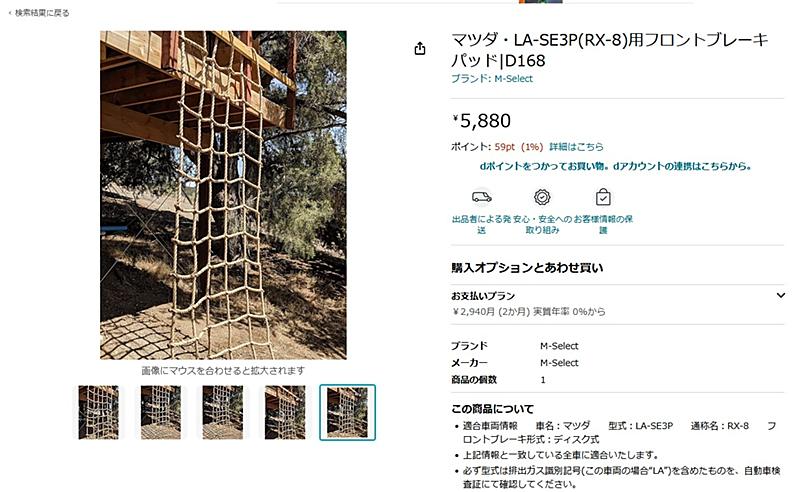Viewport: 800px width, 492px height.
Task: Select the fifth highlighted product thumbnail
Action: pyautogui.click(x=347, y=412)
